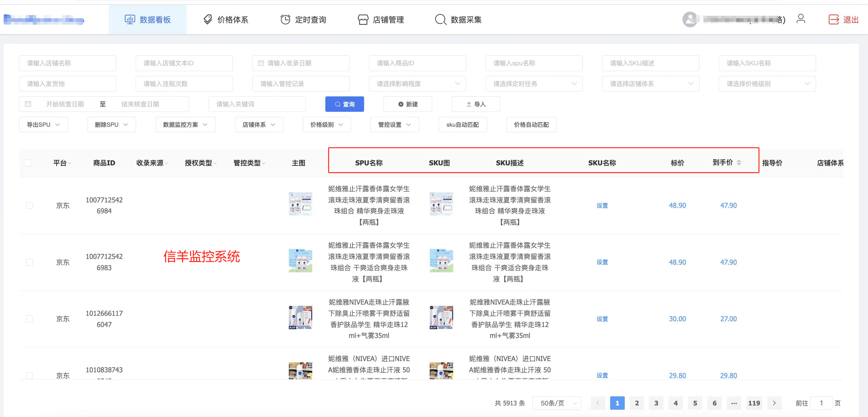Viewport: 868px width, 417px height.
Task: Focus the 请输入spu名称 field
Action: 534,63
